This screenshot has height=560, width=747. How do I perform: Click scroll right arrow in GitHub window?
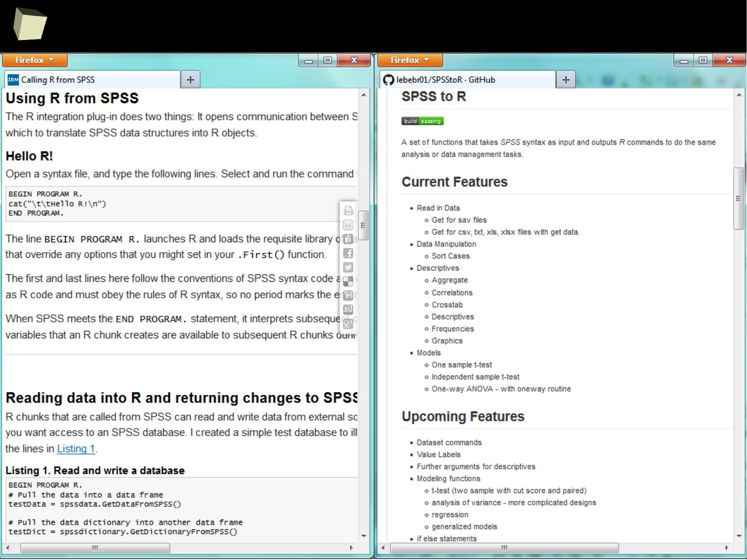(x=726, y=548)
